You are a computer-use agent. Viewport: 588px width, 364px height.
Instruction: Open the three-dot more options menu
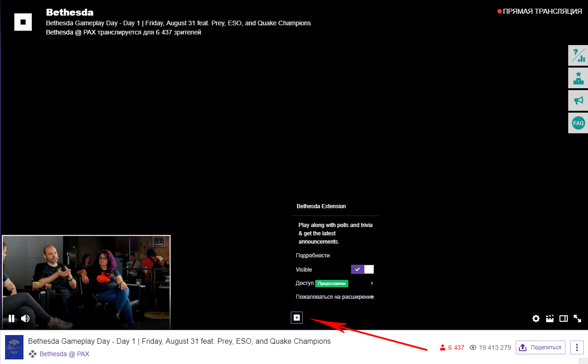coord(576,347)
